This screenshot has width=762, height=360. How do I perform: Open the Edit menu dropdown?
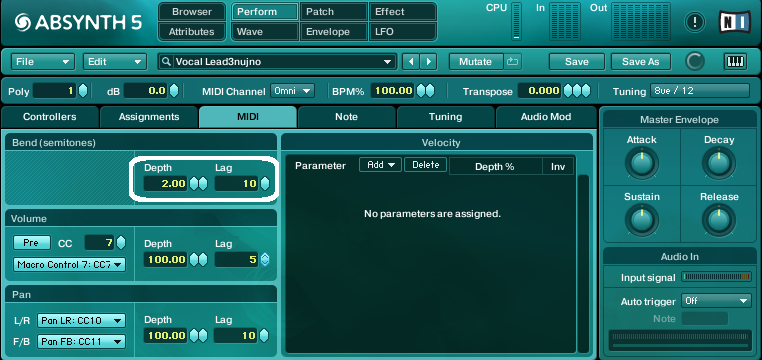point(115,62)
